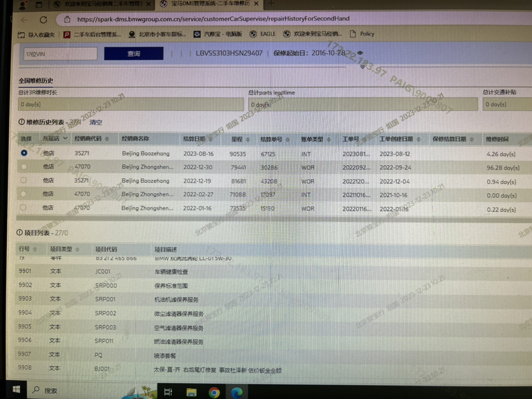The image size is (532, 399).
Task: Focus the 17位VIN input field
Action: click(61, 54)
